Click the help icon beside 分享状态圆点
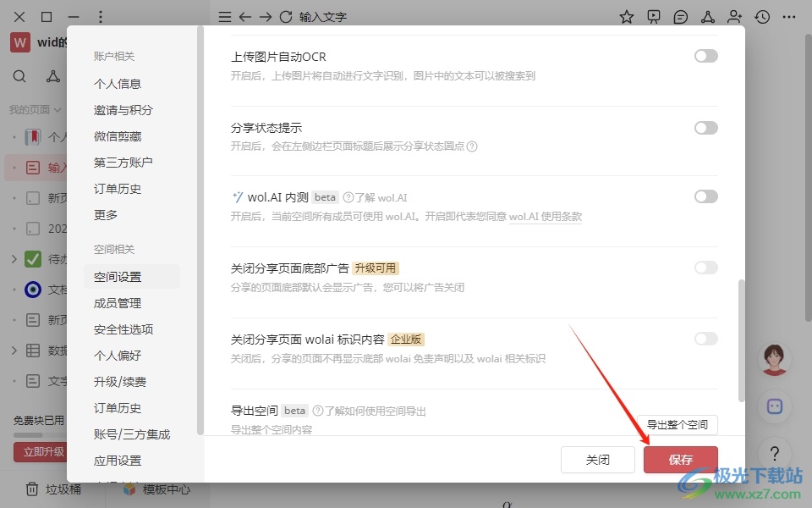812x508 pixels. (x=472, y=146)
